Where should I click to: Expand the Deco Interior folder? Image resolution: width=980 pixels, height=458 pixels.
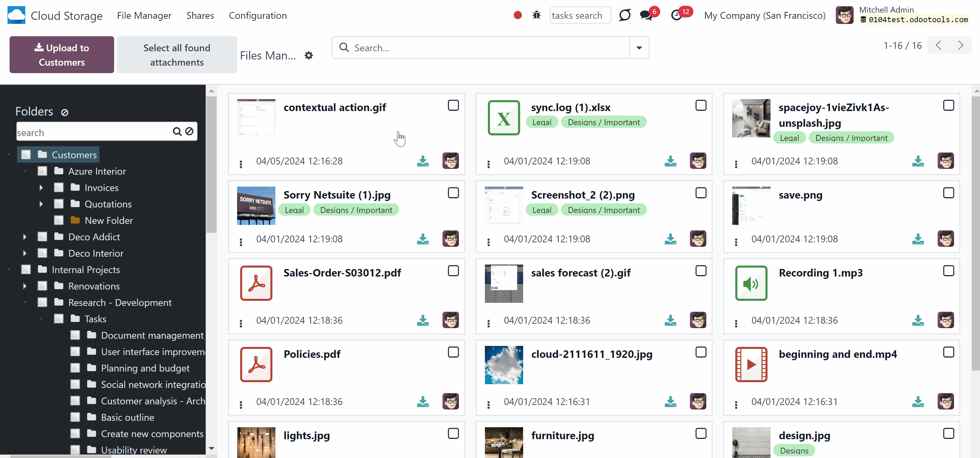click(25, 253)
